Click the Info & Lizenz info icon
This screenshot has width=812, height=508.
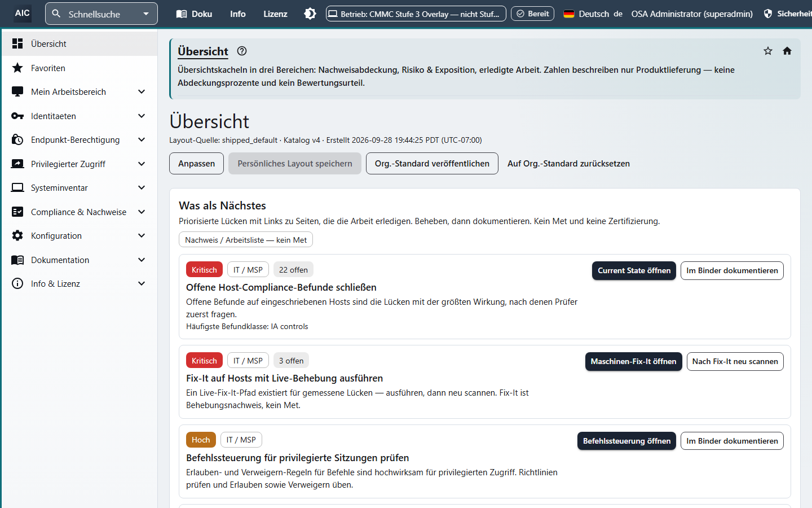pos(17,283)
